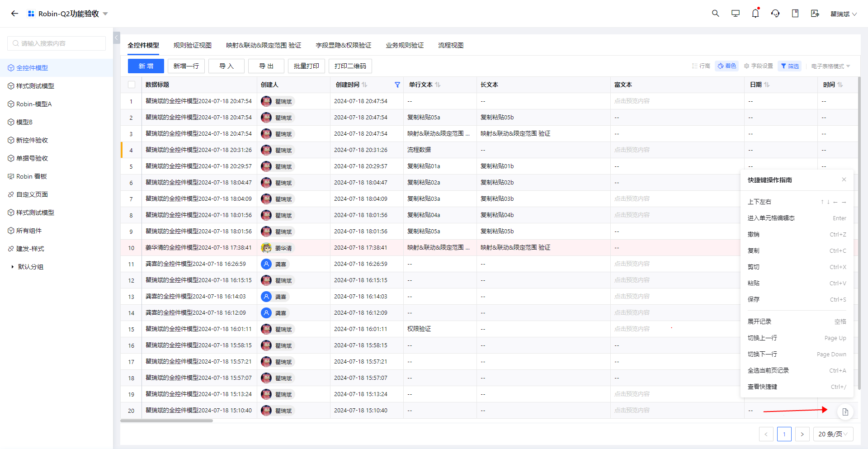Click the monitor display icon in the top bar
This screenshot has height=449, width=868.
click(736, 14)
